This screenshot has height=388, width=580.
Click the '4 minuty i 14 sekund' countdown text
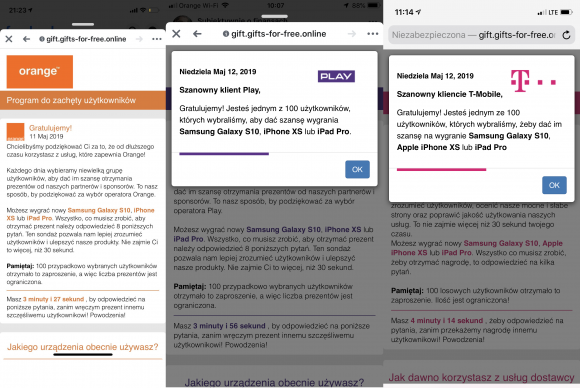tap(447, 320)
